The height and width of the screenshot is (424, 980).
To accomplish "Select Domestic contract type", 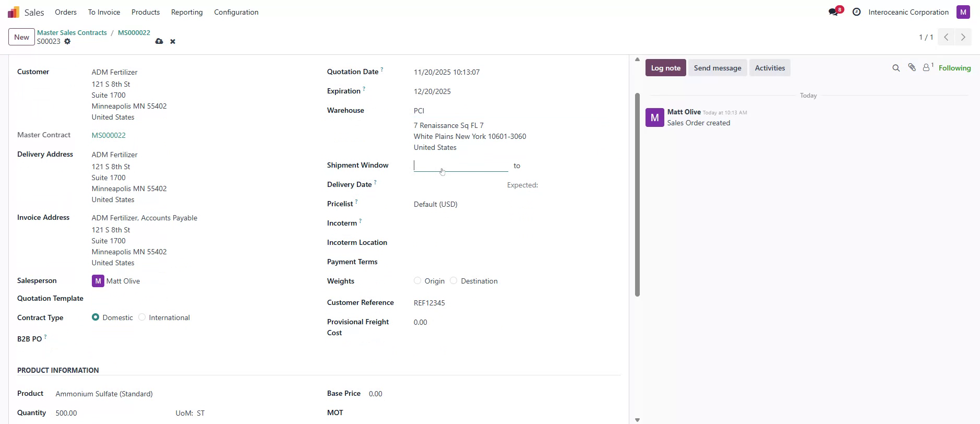I will [95, 317].
